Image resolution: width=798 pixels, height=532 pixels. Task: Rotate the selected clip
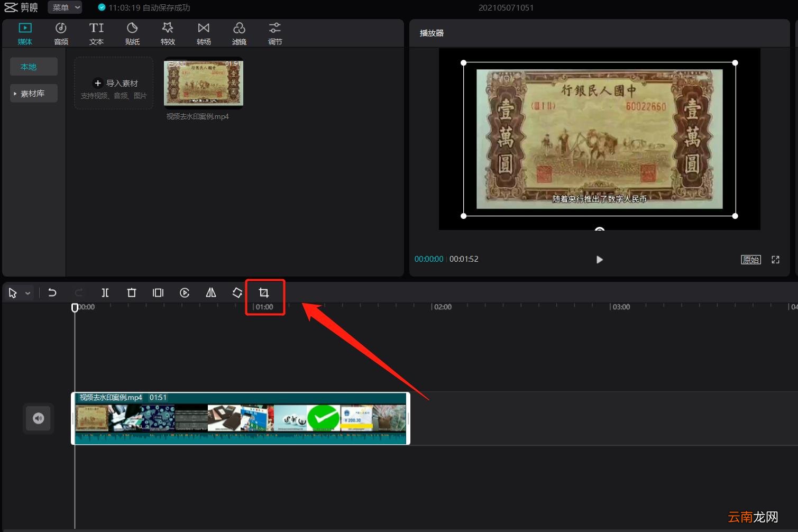click(x=237, y=292)
